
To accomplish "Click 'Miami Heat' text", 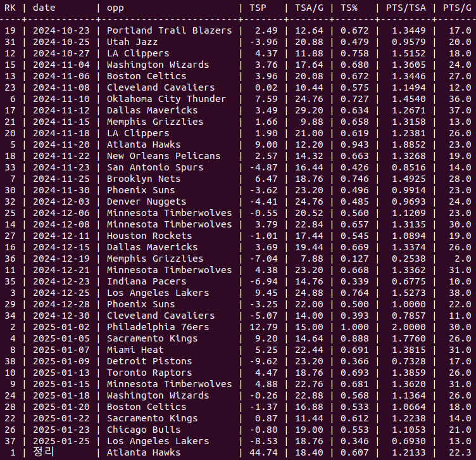I will (135, 350).
